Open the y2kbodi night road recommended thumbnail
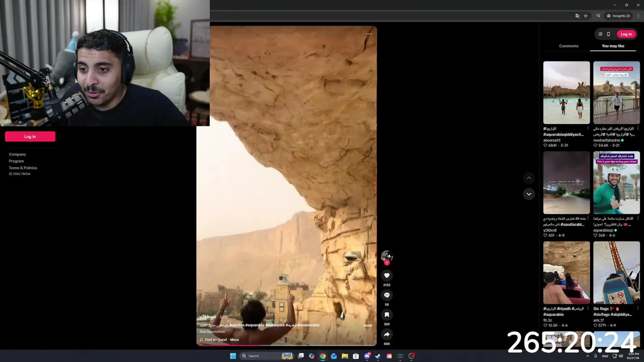The width and height of the screenshot is (644, 362). coord(567,183)
